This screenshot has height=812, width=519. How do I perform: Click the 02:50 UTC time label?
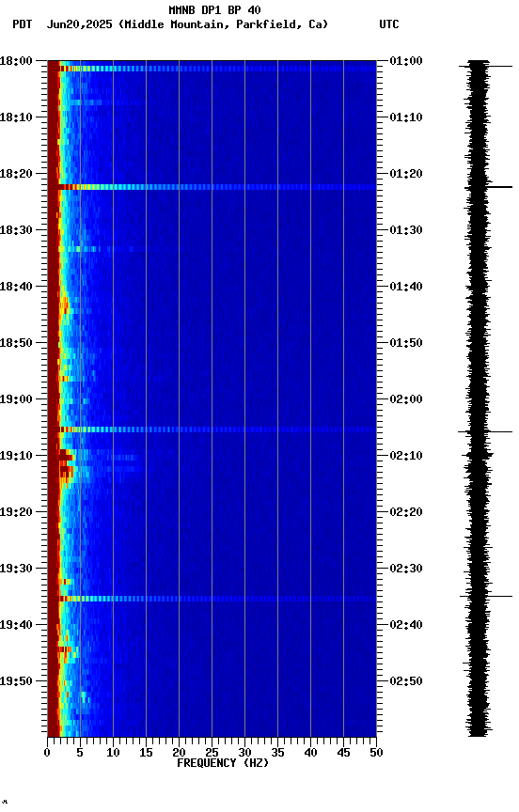[406, 681]
